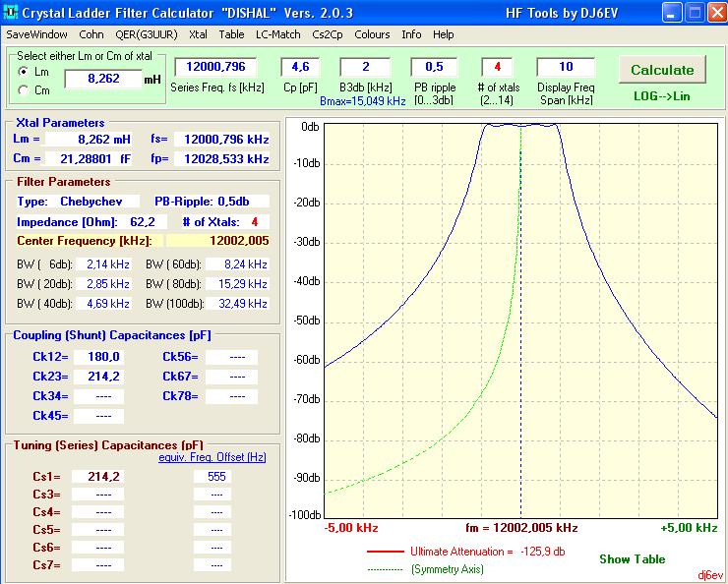Click the app icon in title bar
This screenshot has width=728, height=584.
click(x=10, y=13)
